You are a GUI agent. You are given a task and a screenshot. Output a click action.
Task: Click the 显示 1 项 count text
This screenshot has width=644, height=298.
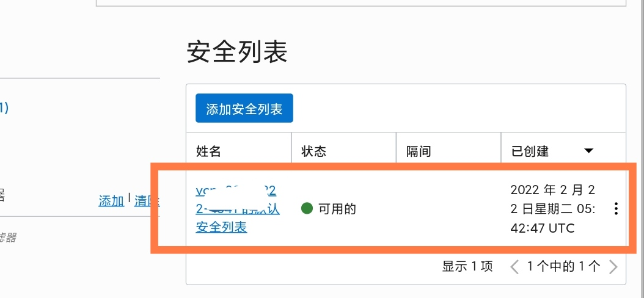(467, 266)
